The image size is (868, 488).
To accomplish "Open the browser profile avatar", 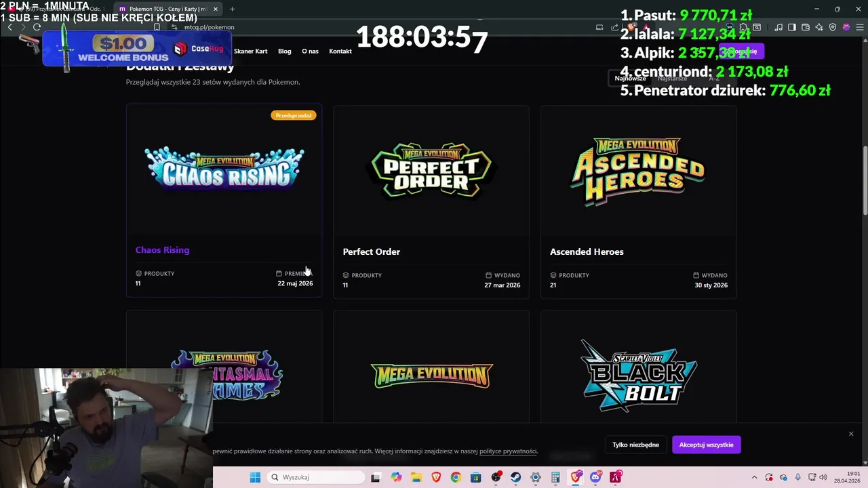I will click(x=846, y=27).
